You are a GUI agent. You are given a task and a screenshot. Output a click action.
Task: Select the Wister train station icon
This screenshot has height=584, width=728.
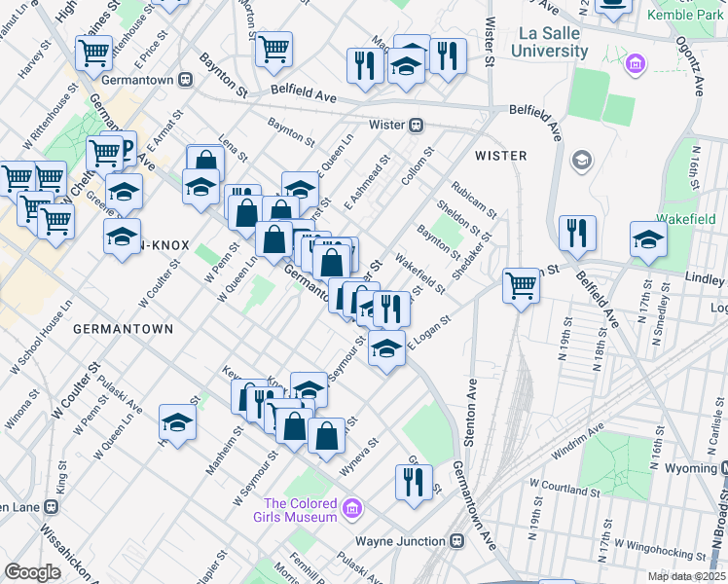416,125
